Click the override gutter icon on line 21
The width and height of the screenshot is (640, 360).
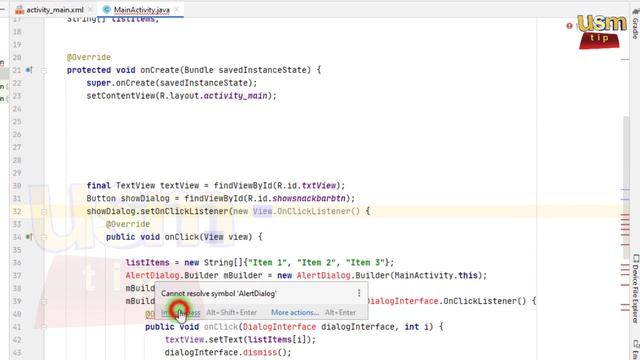point(29,70)
